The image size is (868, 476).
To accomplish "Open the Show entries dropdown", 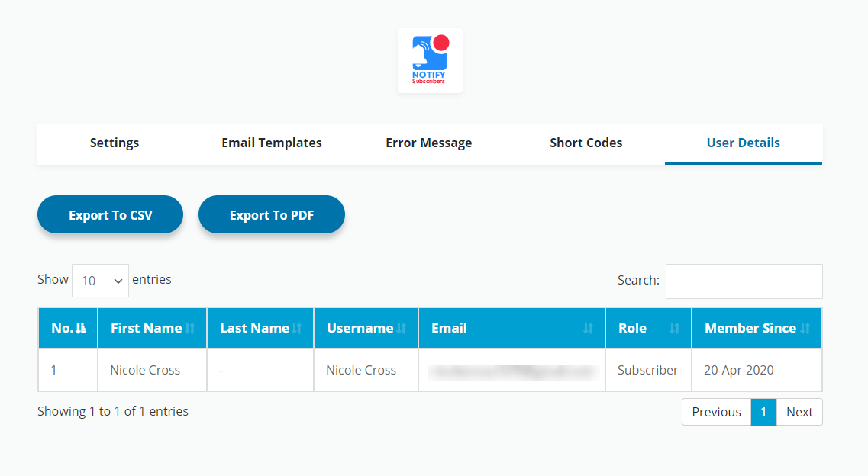I will coord(100,281).
